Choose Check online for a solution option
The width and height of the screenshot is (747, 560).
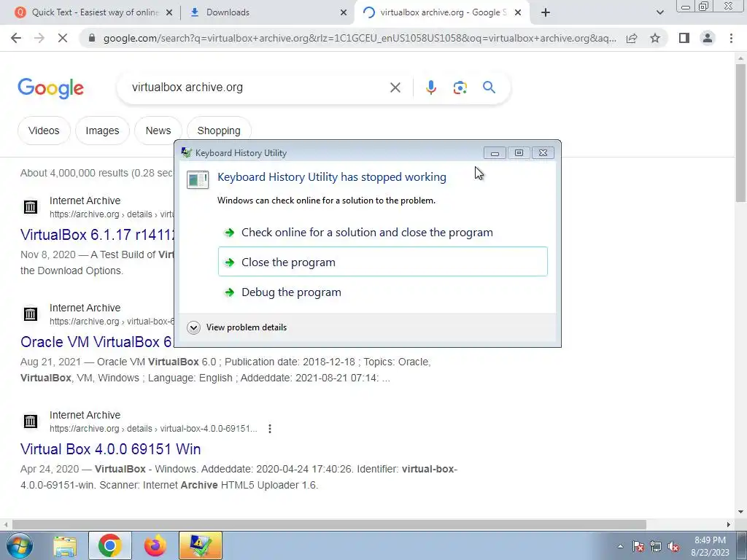point(382,233)
